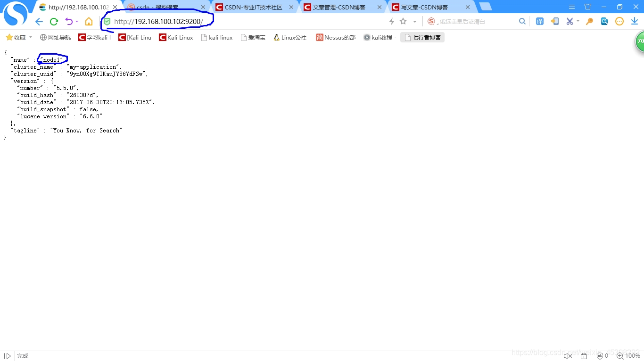Reload the page with the green refresh icon

coord(54,22)
